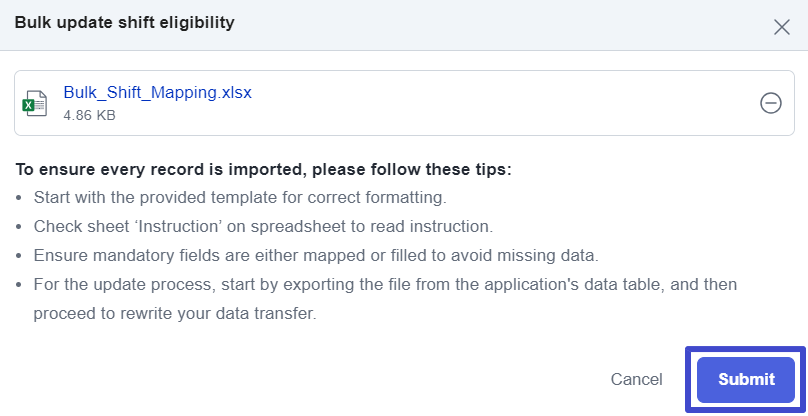Select the tip about sheet 'Instruction'
The height and width of the screenshot is (416, 808).
pyautogui.click(x=263, y=227)
